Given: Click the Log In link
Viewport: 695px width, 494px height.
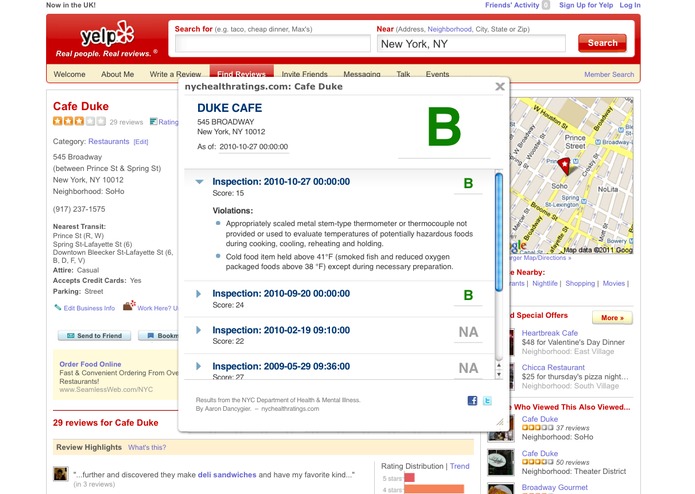Looking at the screenshot, I should (630, 5).
